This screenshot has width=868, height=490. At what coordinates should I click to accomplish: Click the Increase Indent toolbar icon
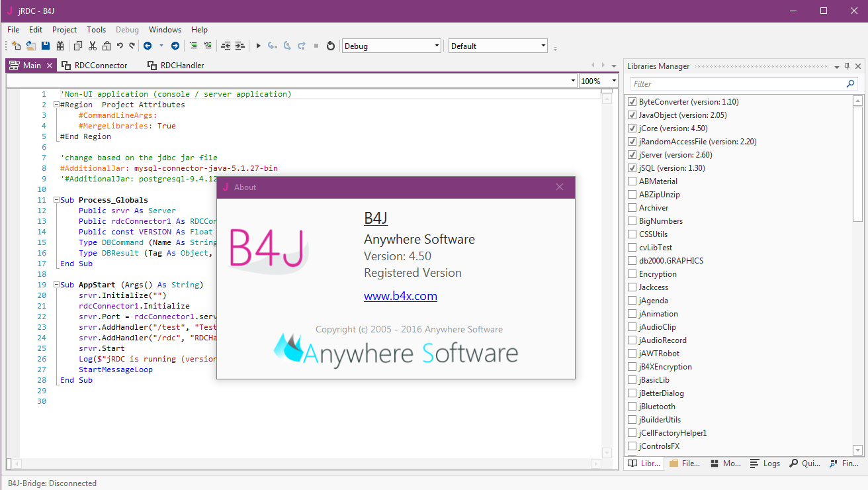pos(240,46)
